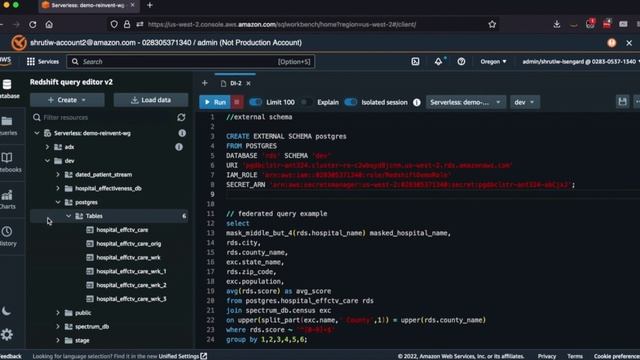Image resolution: width=640 pixels, height=360 pixels.
Task: Expand hospital_effectiveness_db schema
Action: click(58, 189)
